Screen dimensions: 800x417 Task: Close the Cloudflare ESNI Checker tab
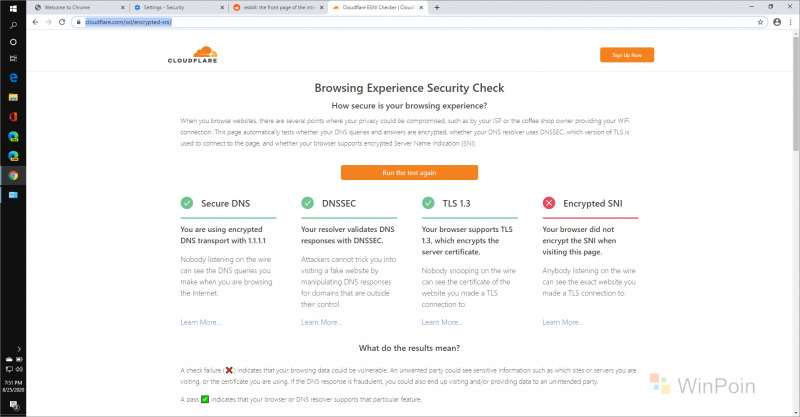[x=421, y=8]
